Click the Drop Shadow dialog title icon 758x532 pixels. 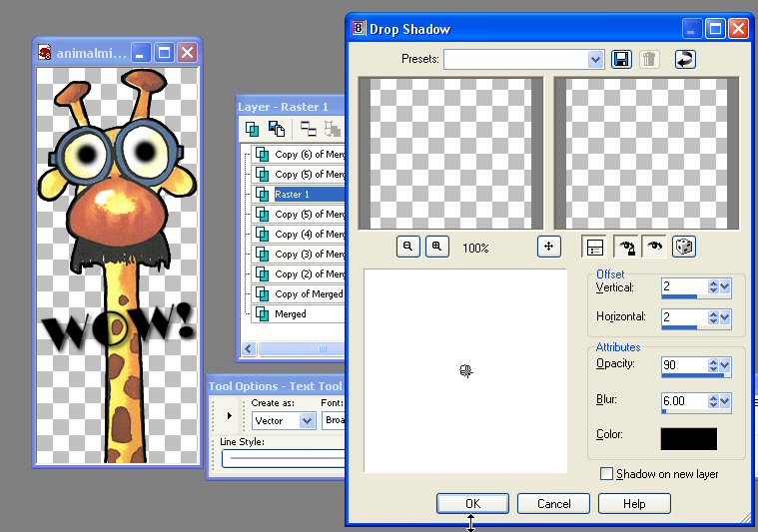coord(359,28)
